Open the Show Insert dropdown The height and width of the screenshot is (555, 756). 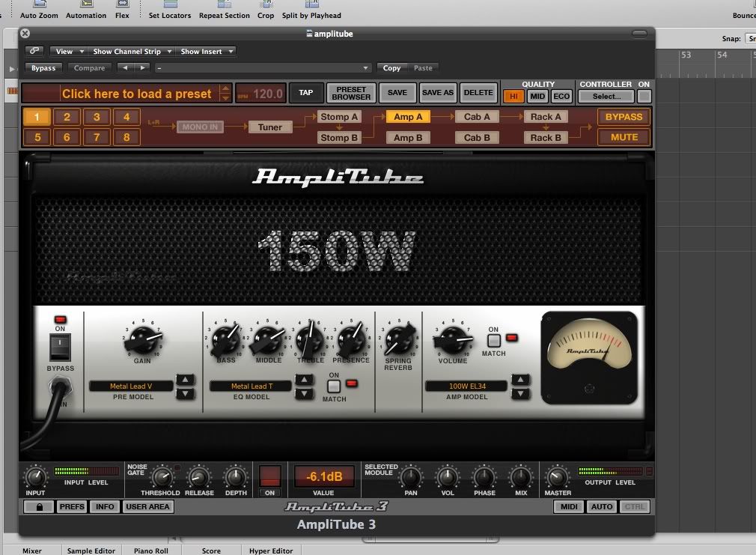pos(207,51)
